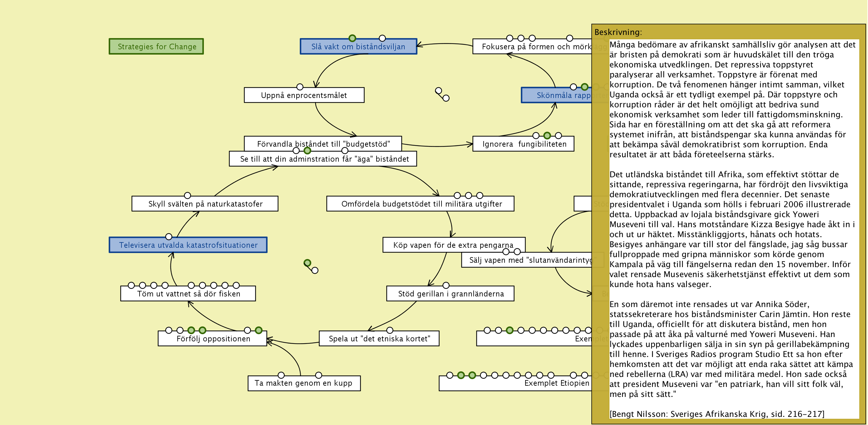The image size is (868, 425).
Task: Click white circle above Uppnå enprocentsmålet node
Action: pos(299,87)
